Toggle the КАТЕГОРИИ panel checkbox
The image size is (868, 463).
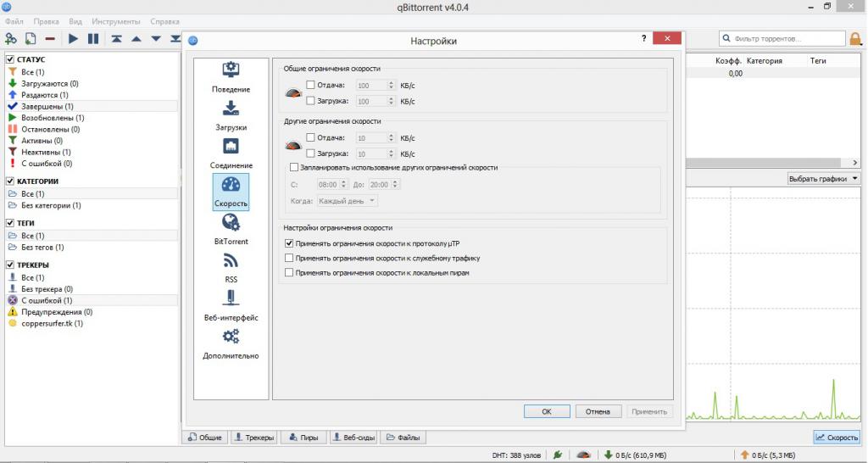click(x=10, y=181)
